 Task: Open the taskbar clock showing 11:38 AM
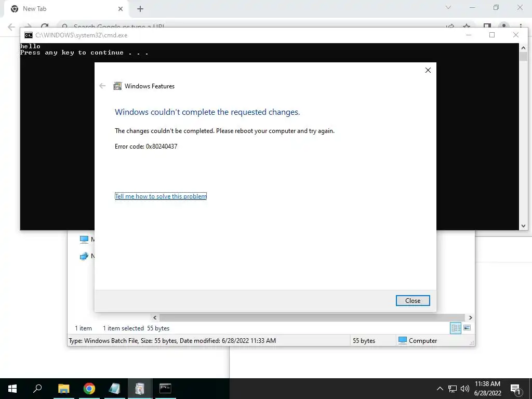(x=487, y=389)
